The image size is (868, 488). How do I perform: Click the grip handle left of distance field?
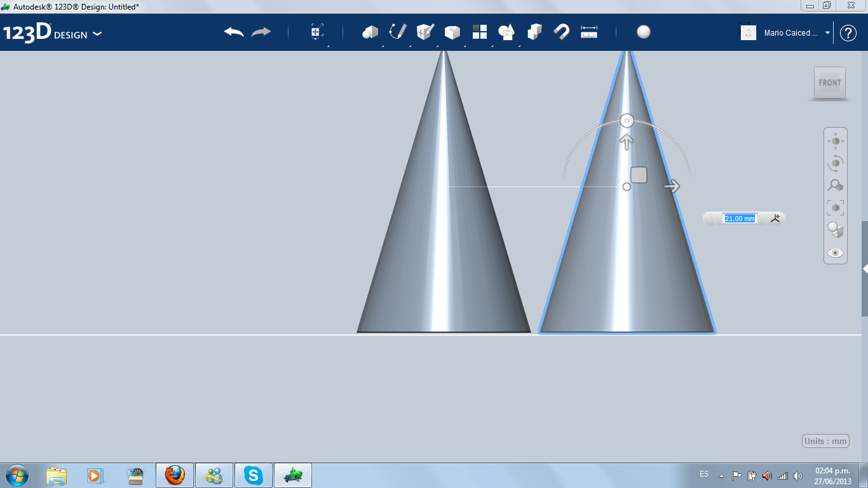pyautogui.click(x=711, y=219)
